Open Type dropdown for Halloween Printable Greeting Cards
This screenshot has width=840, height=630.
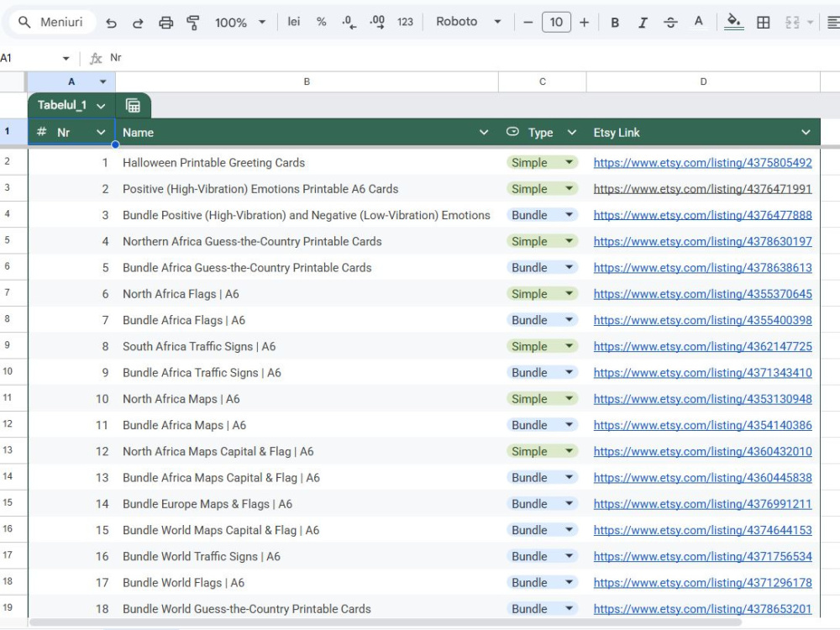(x=569, y=162)
